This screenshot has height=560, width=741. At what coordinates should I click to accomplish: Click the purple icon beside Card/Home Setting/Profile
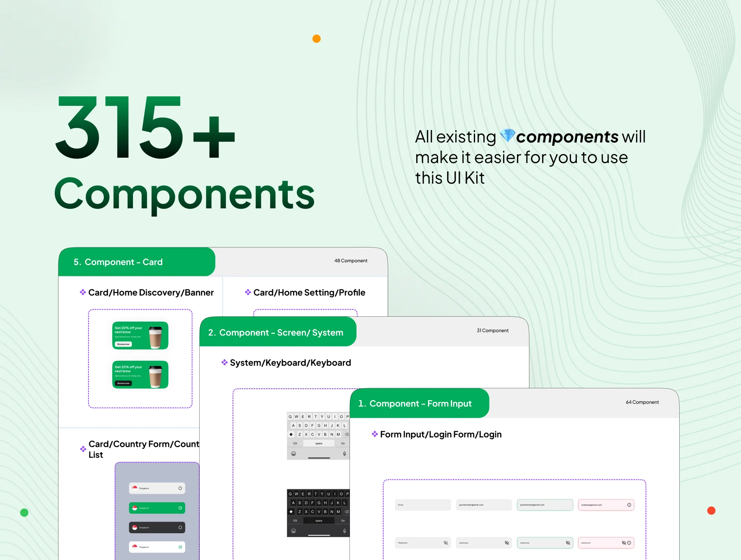pyautogui.click(x=248, y=292)
